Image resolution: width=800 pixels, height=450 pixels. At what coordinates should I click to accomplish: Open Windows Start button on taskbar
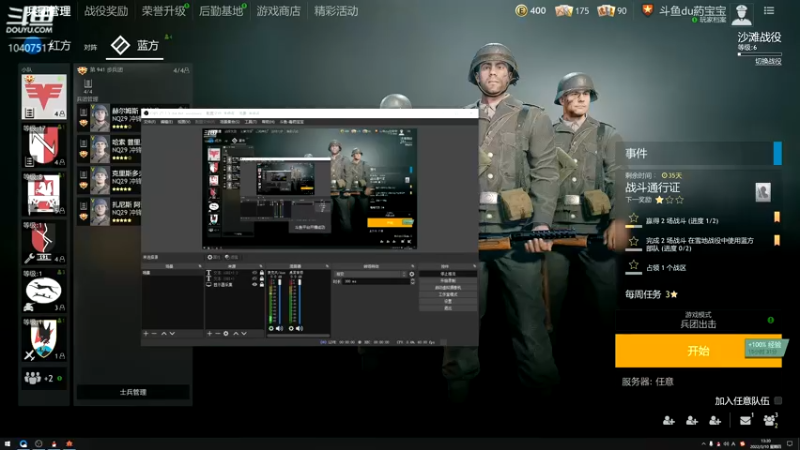pyautogui.click(x=7, y=444)
